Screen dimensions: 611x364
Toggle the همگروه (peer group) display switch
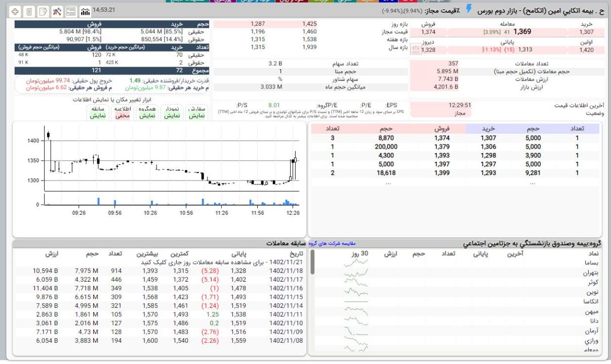147,112
